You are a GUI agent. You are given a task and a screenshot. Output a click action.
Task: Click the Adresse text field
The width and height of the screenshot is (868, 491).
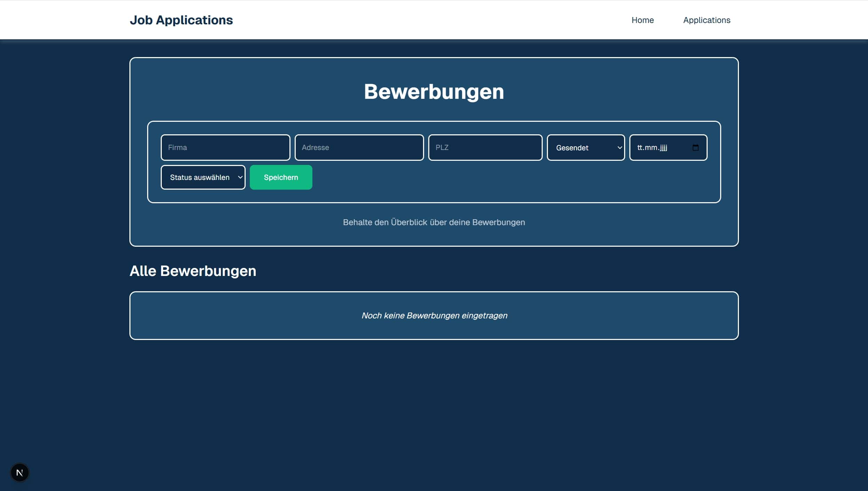click(x=359, y=147)
